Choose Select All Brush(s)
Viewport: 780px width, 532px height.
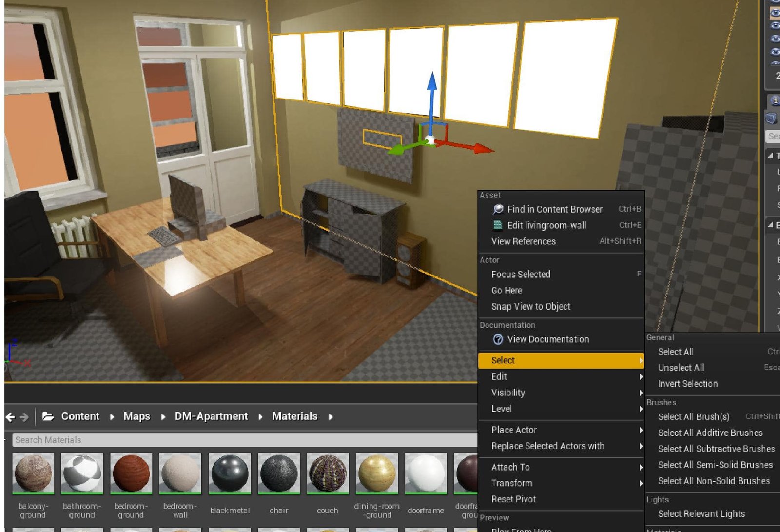point(713,416)
